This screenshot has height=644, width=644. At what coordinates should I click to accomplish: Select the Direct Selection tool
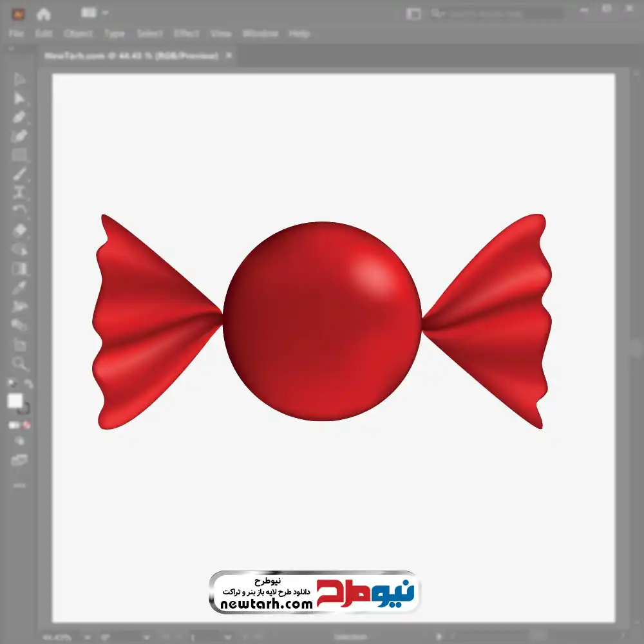pyautogui.click(x=19, y=99)
